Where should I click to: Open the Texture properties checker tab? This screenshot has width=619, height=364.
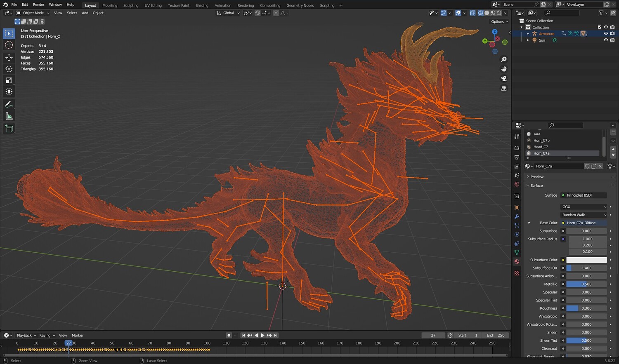click(517, 273)
